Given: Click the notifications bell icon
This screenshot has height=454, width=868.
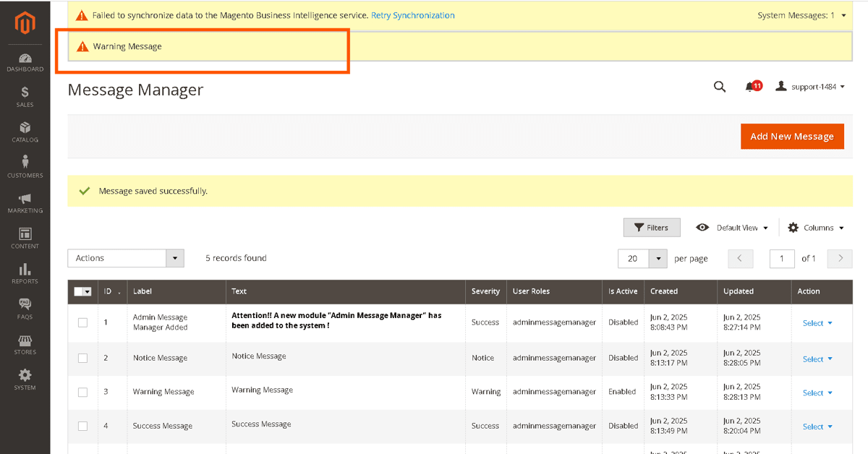Looking at the screenshot, I should pyautogui.click(x=750, y=87).
